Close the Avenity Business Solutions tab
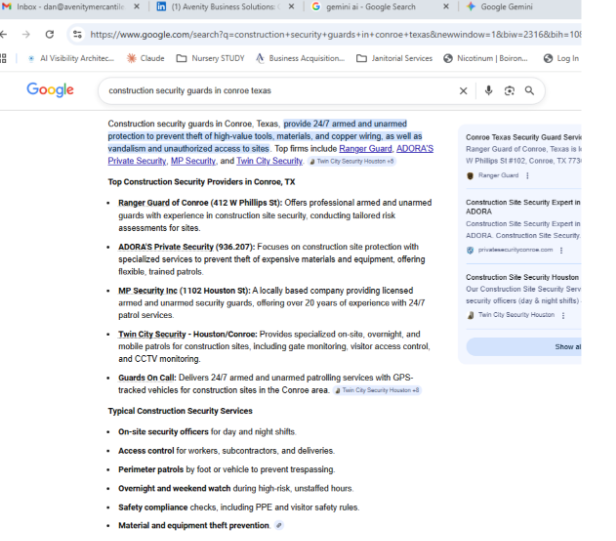 point(291,7)
